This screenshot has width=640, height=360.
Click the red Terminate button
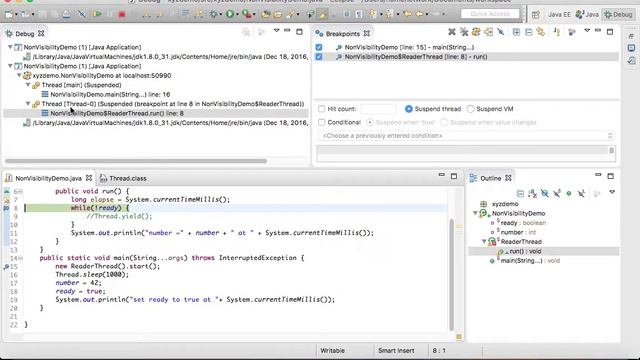(x=122, y=14)
